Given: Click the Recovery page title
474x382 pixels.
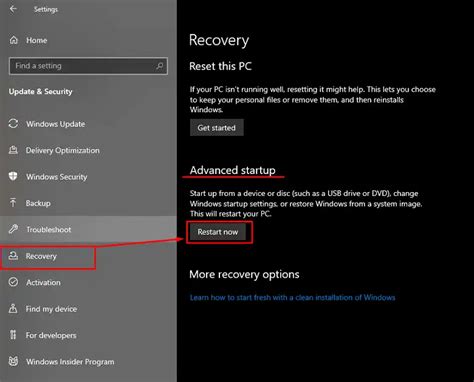Looking at the screenshot, I should click(219, 40).
